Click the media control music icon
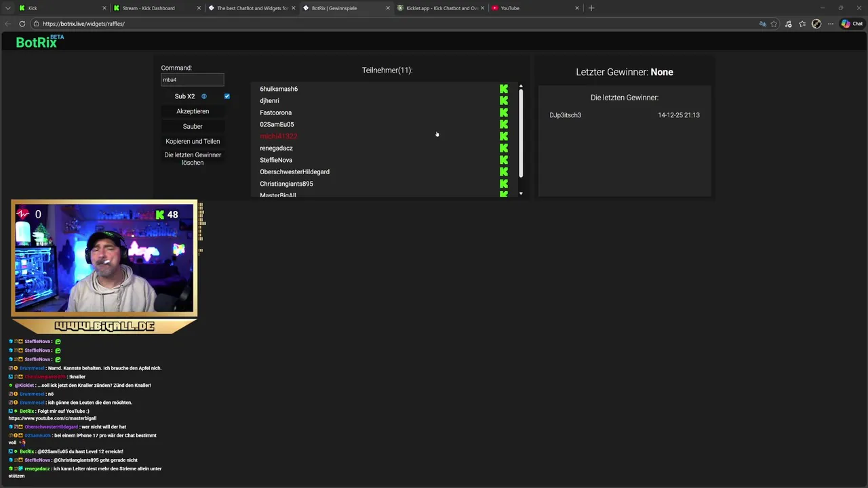This screenshot has width=868, height=488. (788, 24)
